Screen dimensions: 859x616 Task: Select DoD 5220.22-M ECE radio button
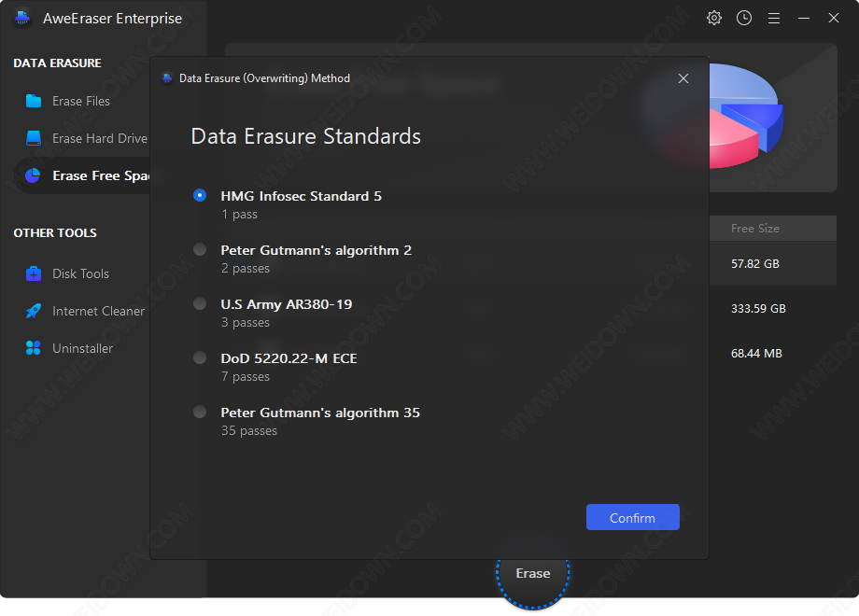(200, 357)
